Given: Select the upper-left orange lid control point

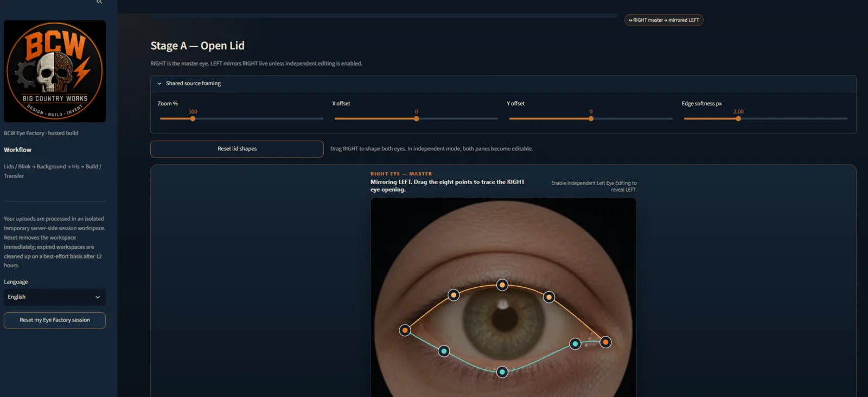Looking at the screenshot, I should click(x=454, y=295).
